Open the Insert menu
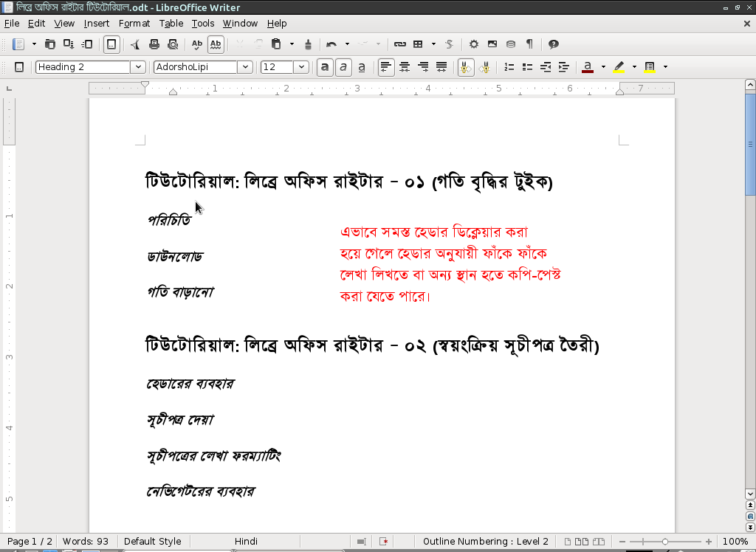The width and height of the screenshot is (756, 552). [97, 23]
